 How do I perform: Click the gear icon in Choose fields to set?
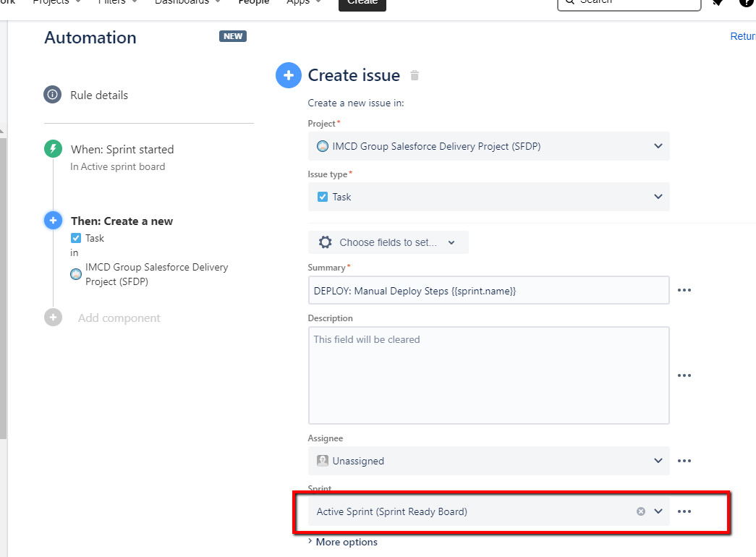[x=326, y=242]
